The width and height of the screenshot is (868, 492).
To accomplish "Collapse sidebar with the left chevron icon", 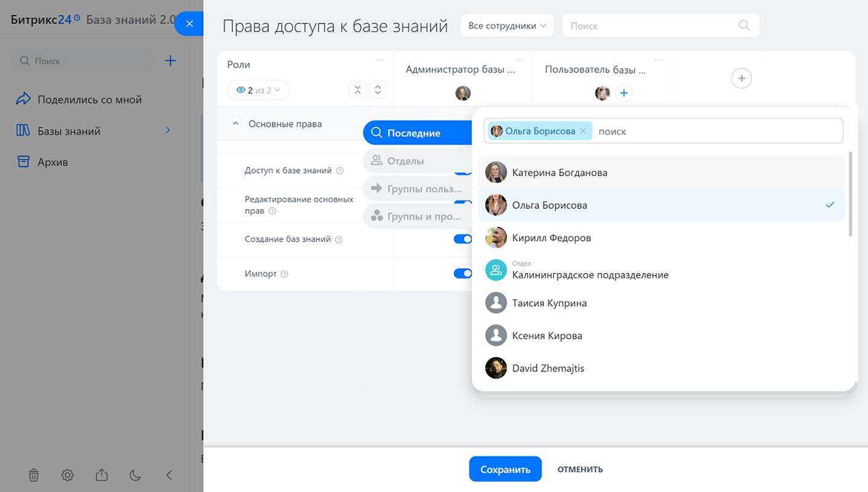I will pyautogui.click(x=169, y=475).
